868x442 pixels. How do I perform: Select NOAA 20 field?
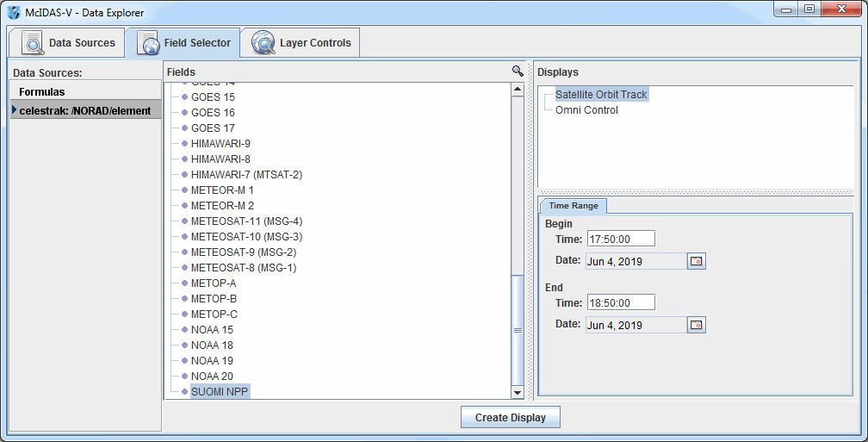[212, 376]
